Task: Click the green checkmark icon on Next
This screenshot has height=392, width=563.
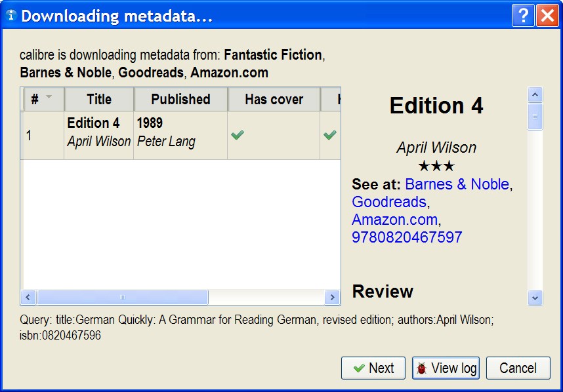Action: 359,368
